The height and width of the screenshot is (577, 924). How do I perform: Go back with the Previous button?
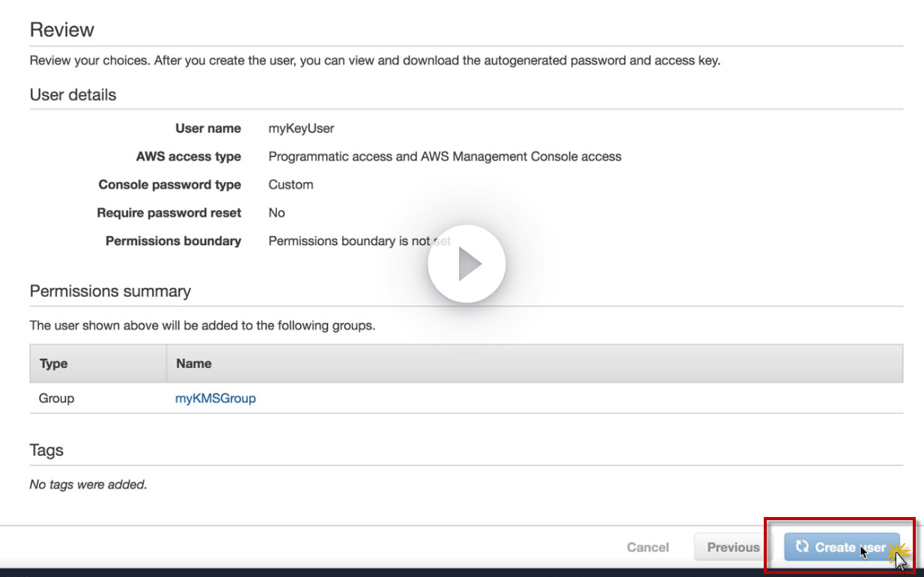point(733,547)
